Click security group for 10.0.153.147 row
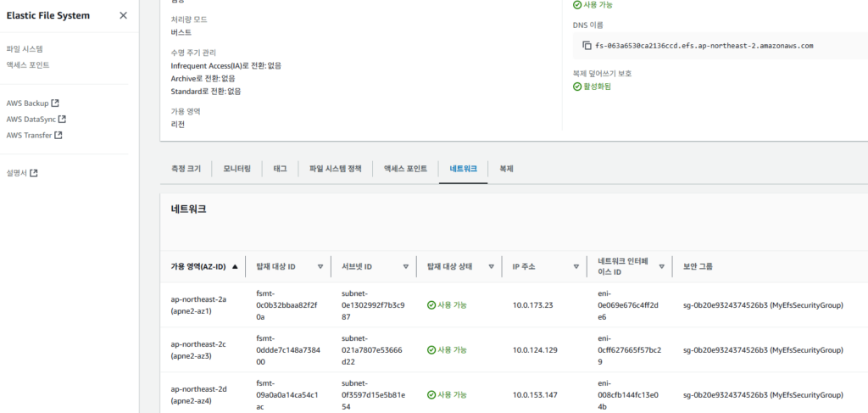Screen dimensions: 868x413 764,394
